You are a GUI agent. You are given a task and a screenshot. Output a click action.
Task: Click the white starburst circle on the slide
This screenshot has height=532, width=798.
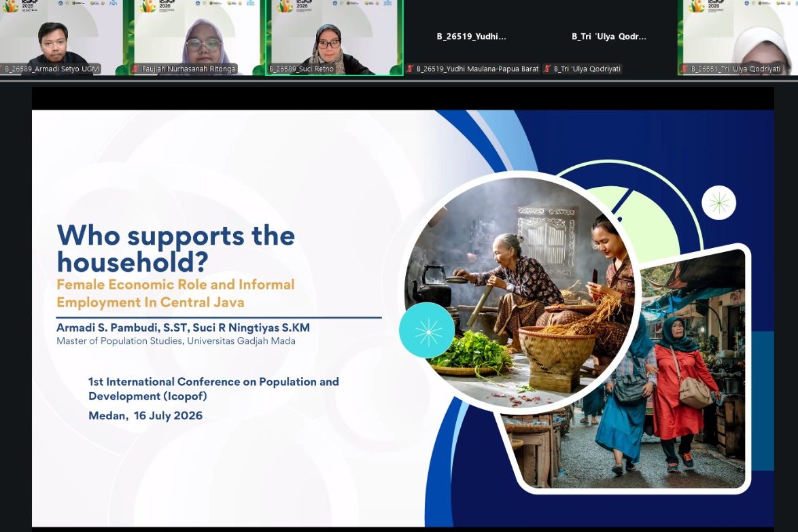(718, 203)
